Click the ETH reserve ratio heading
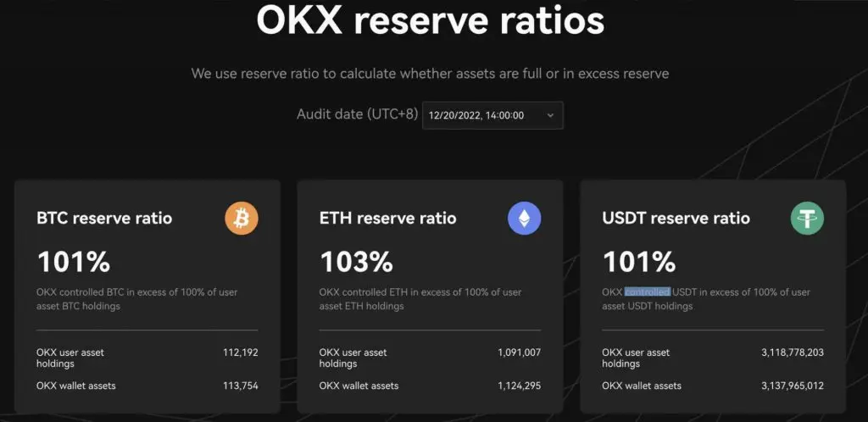 coord(387,218)
